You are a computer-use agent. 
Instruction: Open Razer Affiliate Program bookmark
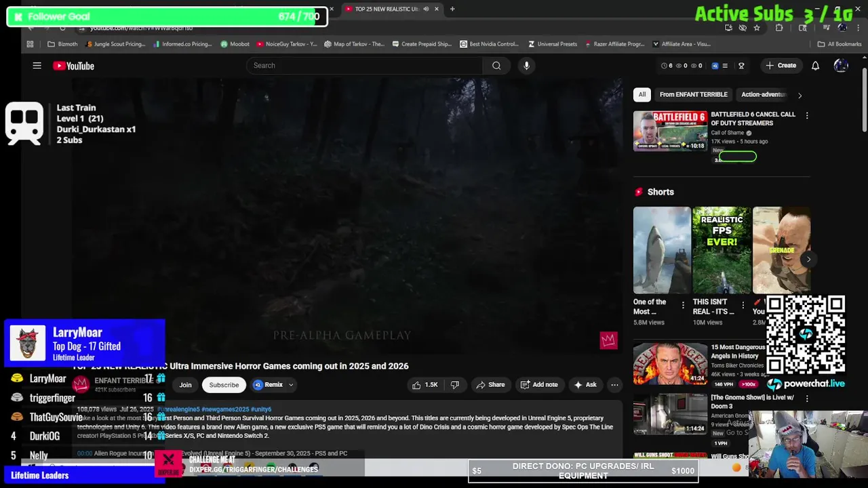click(614, 44)
